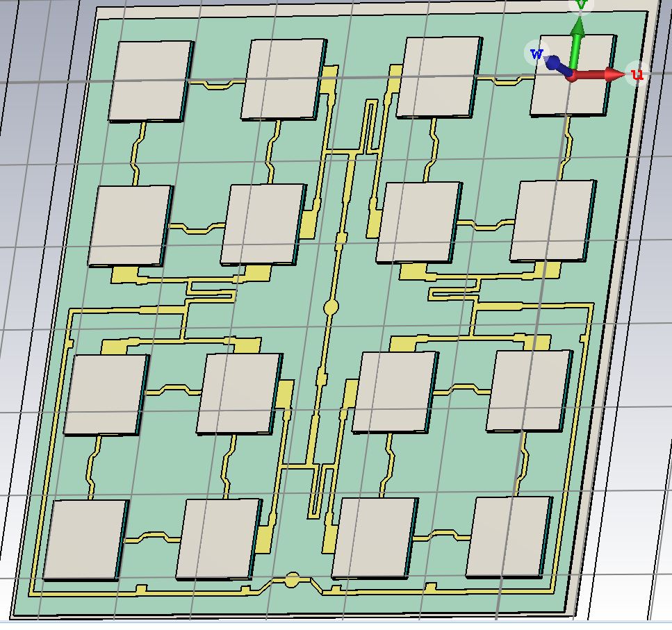Select the second-row leftmost patch
This screenshot has height=630, width=672.
pos(130,226)
